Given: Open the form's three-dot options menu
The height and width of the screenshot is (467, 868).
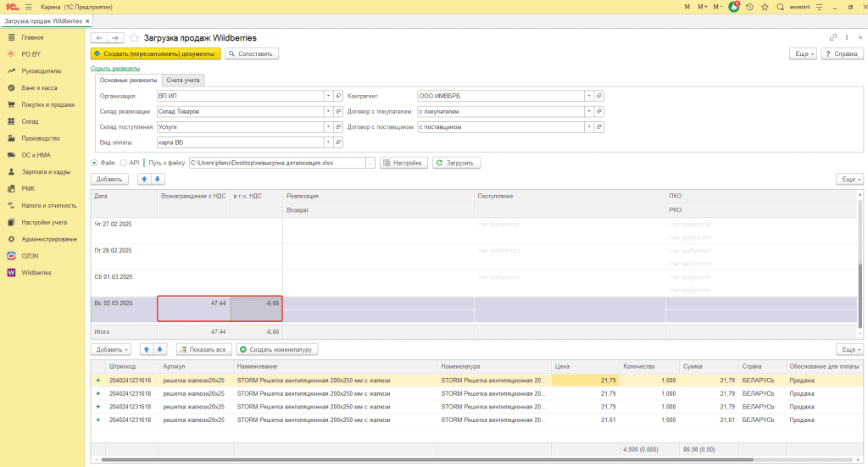Looking at the screenshot, I should point(847,37).
